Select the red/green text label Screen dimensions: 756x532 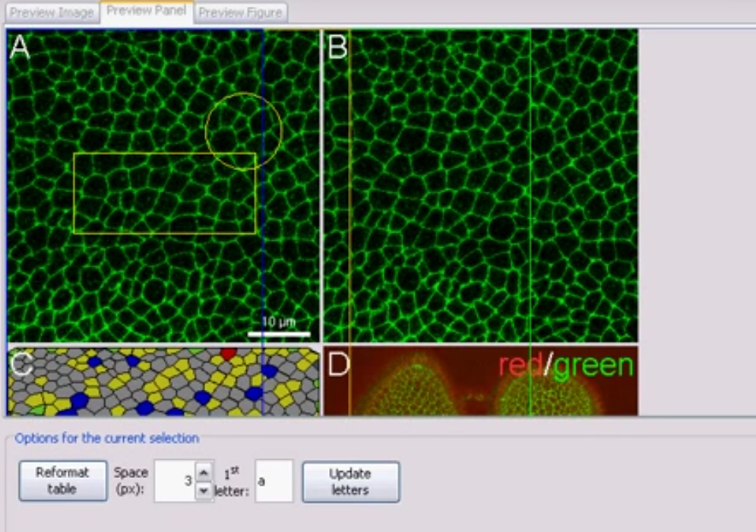565,365
